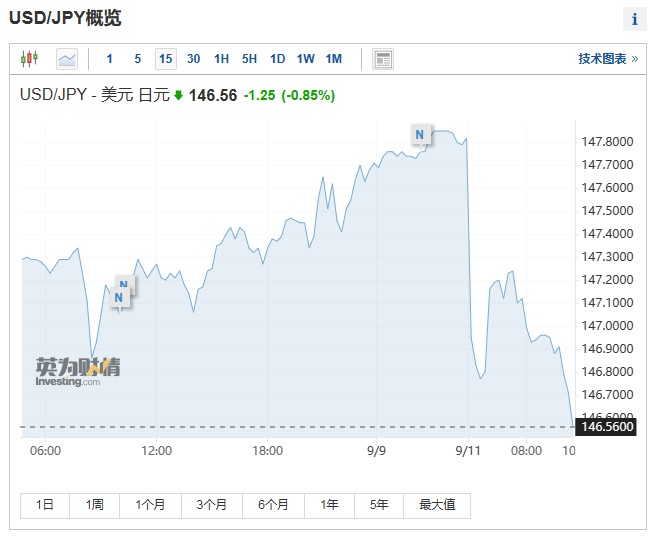Image resolution: width=655 pixels, height=536 pixels.
Task: Switch to candlestick chart icon
Action: [x=29, y=59]
